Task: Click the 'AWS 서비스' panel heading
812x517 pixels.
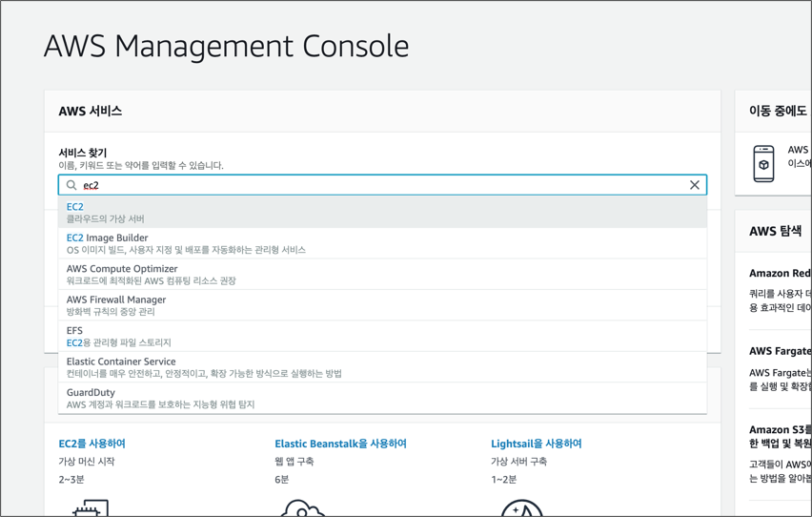Action: point(91,111)
